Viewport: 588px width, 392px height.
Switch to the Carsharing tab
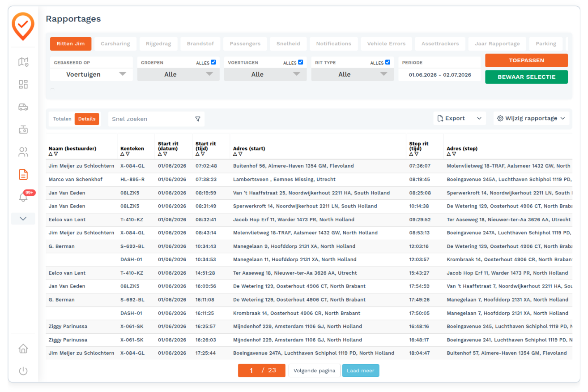(115, 44)
